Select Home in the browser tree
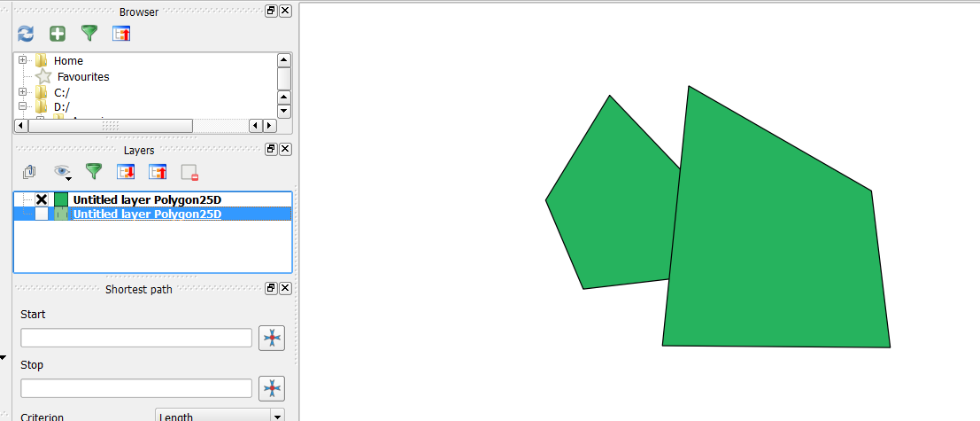Screen dimensions: 980x421 pyautogui.click(x=68, y=60)
